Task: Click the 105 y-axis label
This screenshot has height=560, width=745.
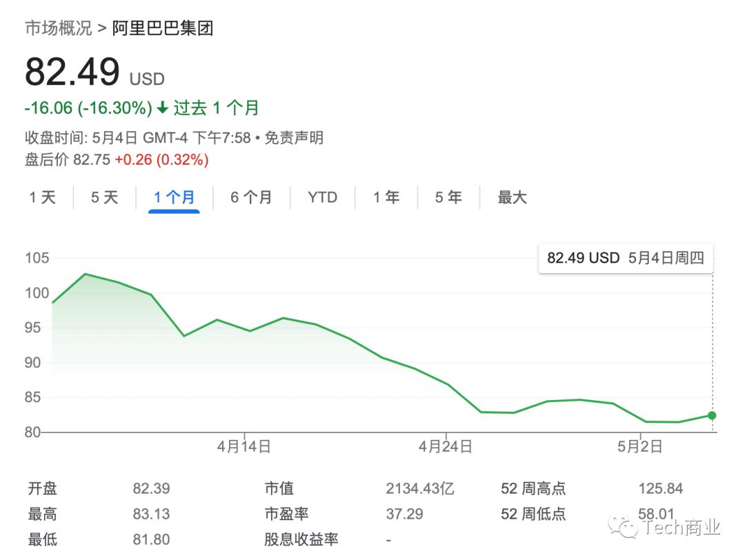Action: [37, 258]
